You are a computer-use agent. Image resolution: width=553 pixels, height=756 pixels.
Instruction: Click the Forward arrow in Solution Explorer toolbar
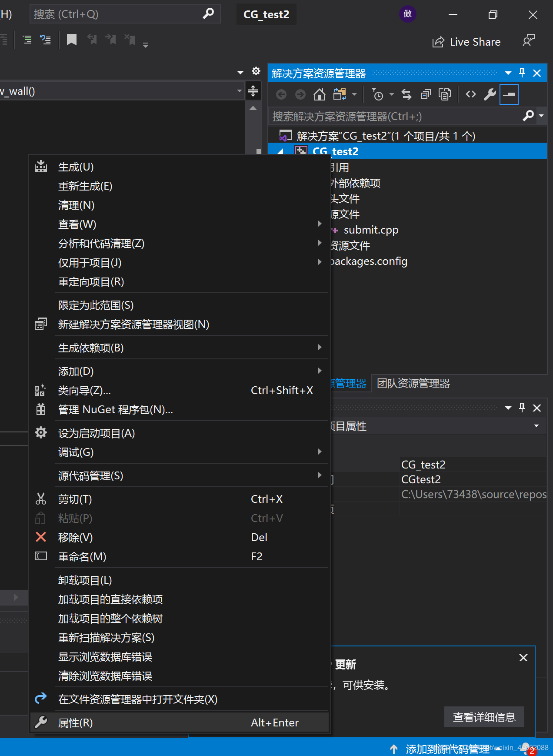click(x=300, y=94)
